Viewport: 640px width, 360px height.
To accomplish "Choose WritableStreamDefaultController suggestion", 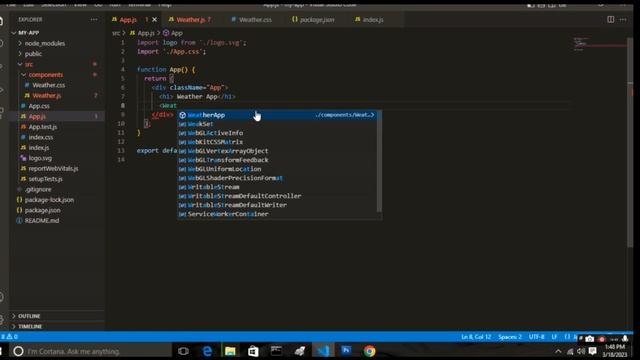I will click(x=277, y=196).
